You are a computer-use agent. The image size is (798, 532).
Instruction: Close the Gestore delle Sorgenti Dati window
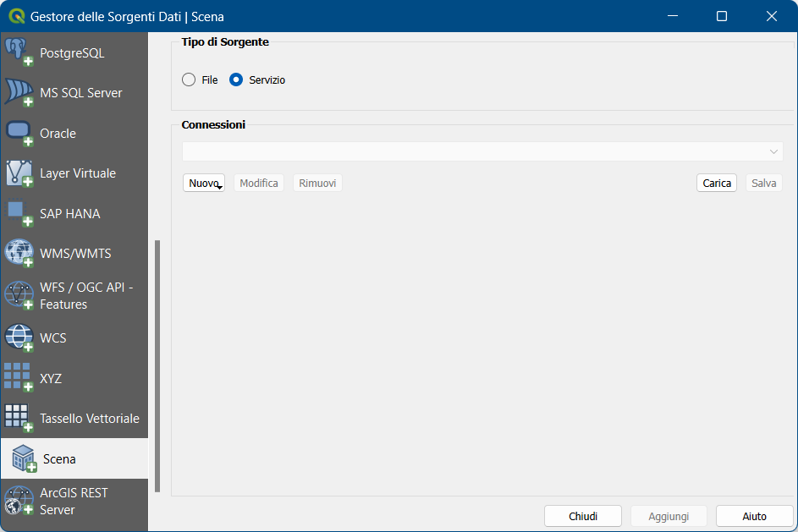(772, 16)
